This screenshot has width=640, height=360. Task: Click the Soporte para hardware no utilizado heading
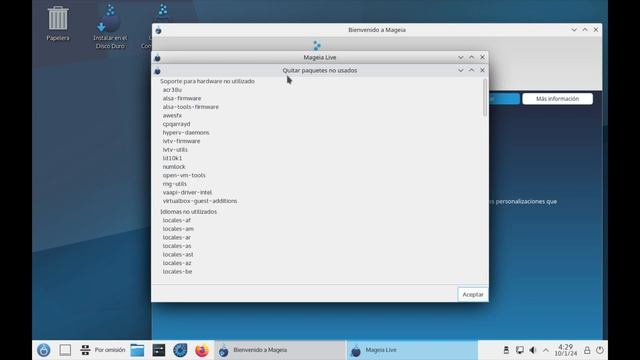click(x=207, y=81)
